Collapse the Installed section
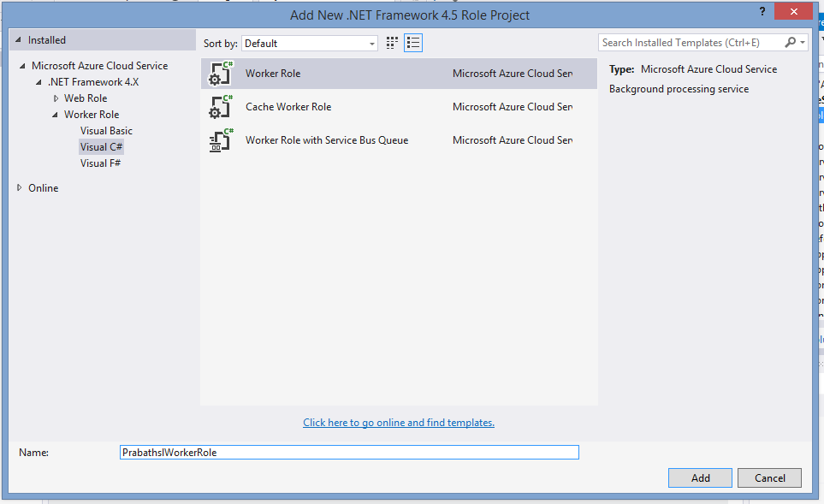 (18, 40)
